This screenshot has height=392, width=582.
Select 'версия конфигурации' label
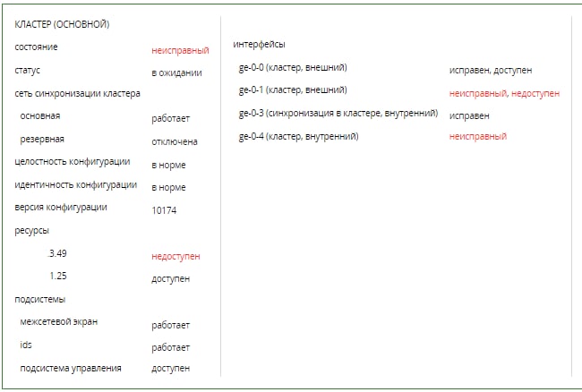[61, 208]
